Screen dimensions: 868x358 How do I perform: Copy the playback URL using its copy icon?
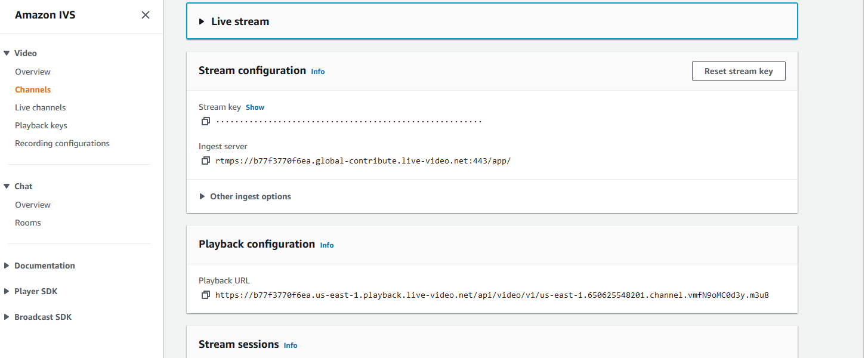[206, 295]
